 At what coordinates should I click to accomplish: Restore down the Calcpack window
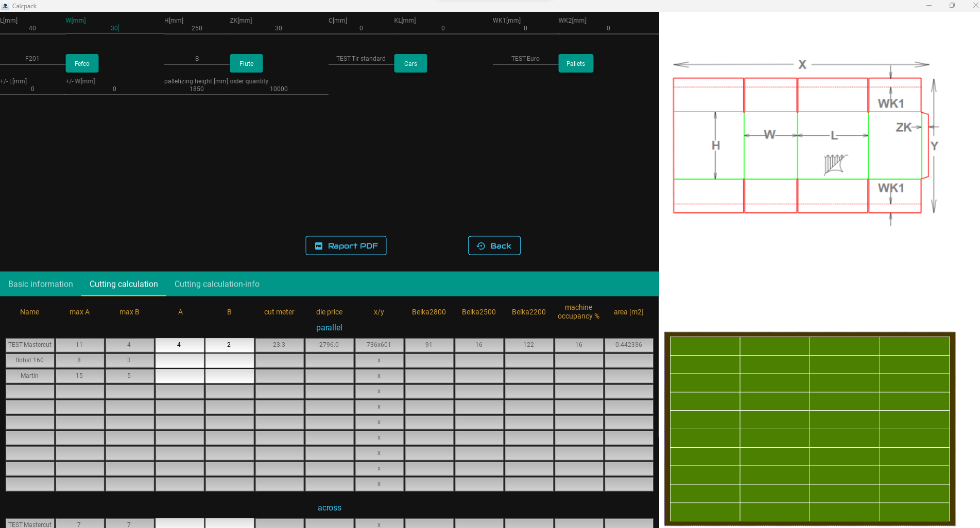coord(952,6)
